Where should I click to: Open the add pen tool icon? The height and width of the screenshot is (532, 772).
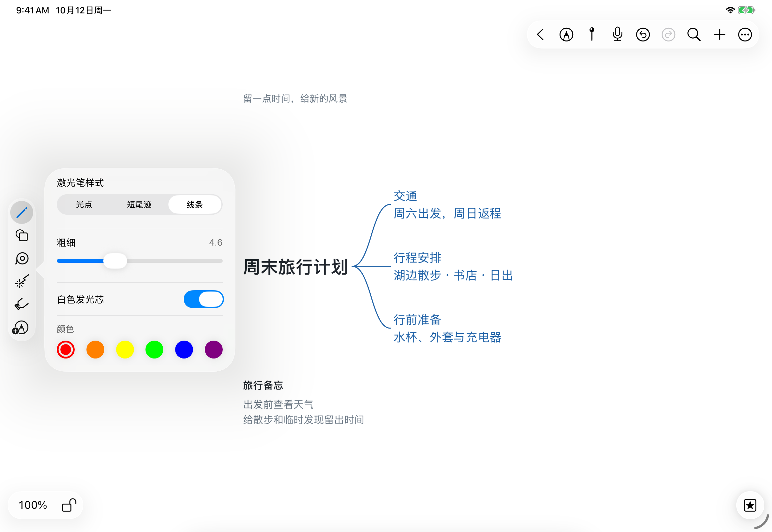(21, 328)
